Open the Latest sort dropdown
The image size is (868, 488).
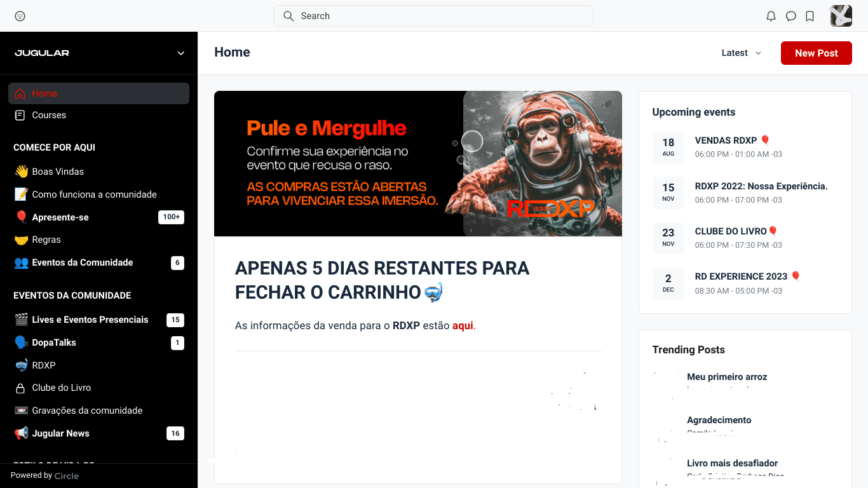pos(741,53)
